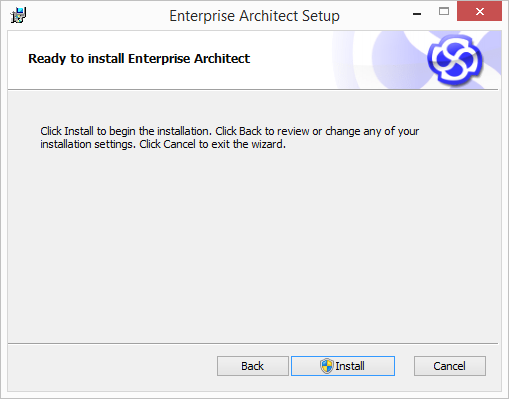The height and width of the screenshot is (399, 509).
Task: Cancel the setup wizard
Action: 450,366
